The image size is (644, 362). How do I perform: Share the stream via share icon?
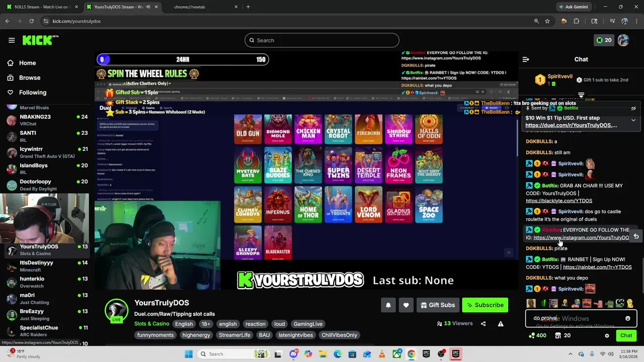[484, 324]
